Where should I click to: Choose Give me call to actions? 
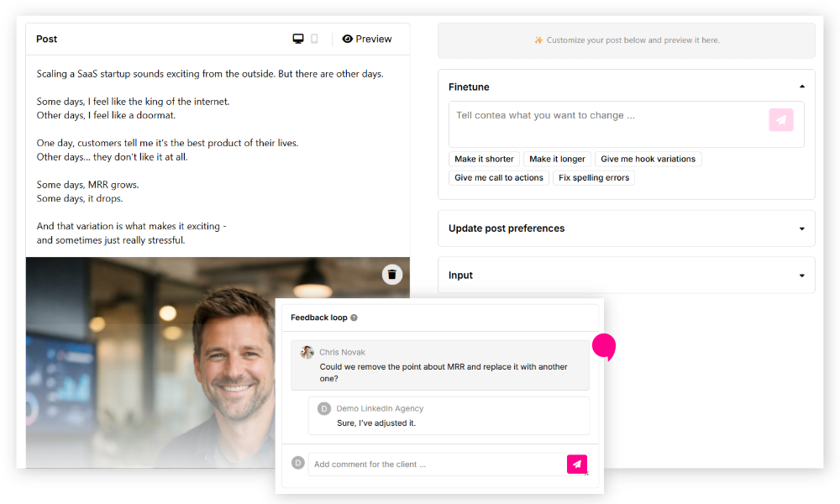coord(499,178)
